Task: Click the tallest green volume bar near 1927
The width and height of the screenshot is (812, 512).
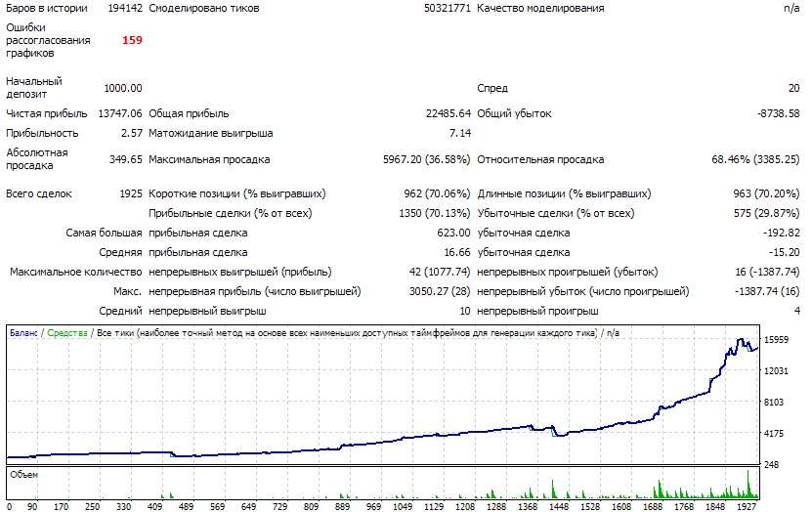Action: point(748,484)
